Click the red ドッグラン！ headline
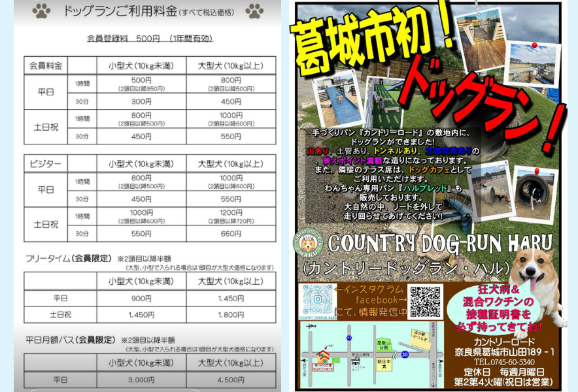 click(x=483, y=105)
